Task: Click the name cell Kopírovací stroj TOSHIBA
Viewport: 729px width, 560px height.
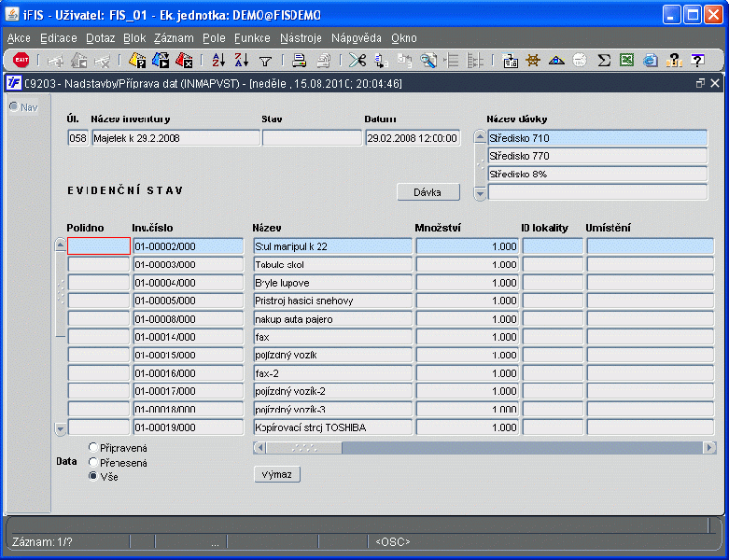Action: [x=333, y=427]
